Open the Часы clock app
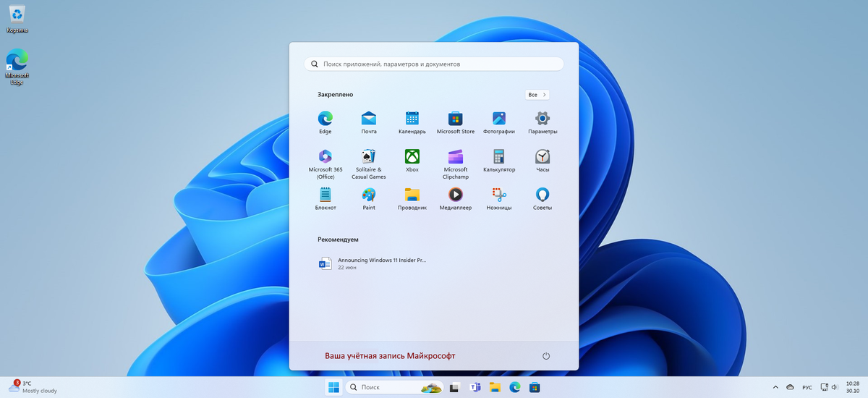The height and width of the screenshot is (398, 868). pyautogui.click(x=542, y=161)
